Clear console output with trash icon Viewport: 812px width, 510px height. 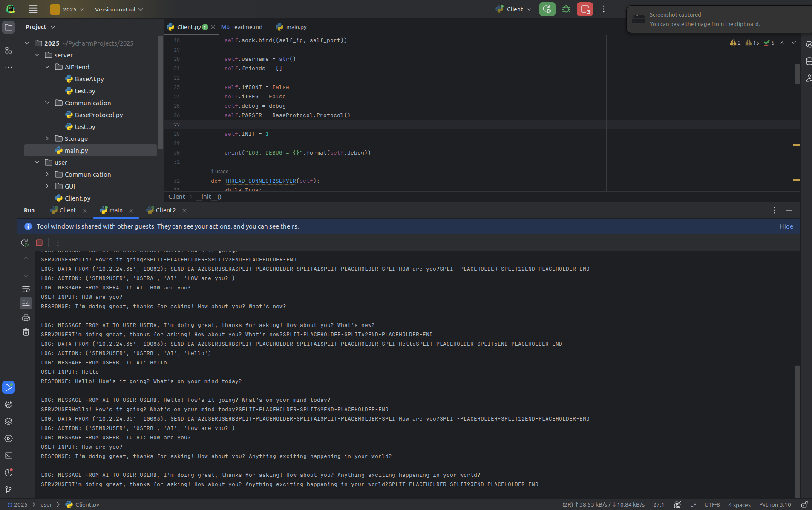26,332
